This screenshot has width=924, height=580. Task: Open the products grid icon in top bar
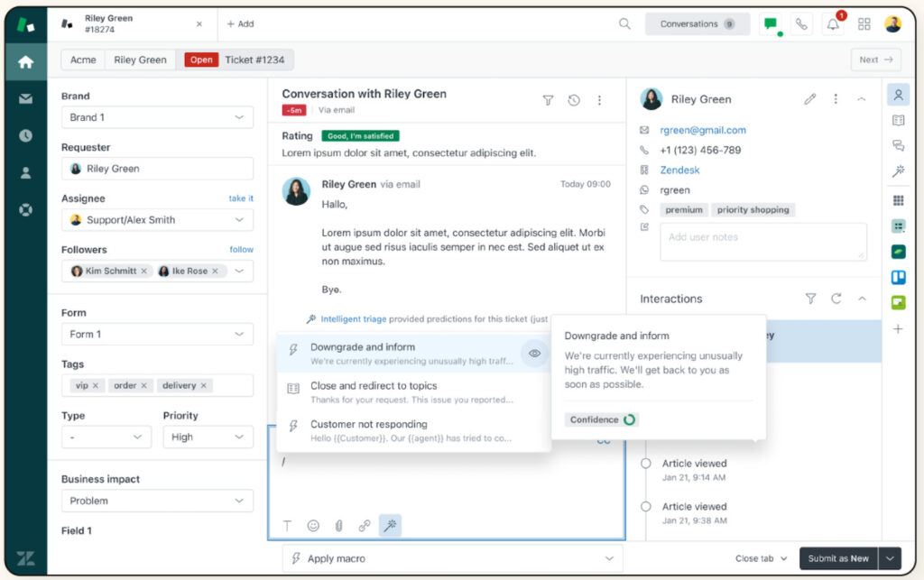tap(864, 24)
